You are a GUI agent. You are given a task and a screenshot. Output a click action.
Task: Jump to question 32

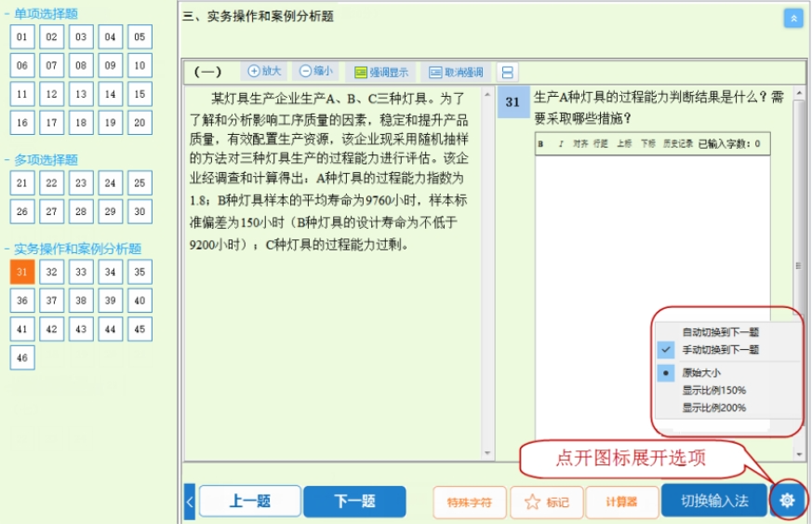click(51, 272)
